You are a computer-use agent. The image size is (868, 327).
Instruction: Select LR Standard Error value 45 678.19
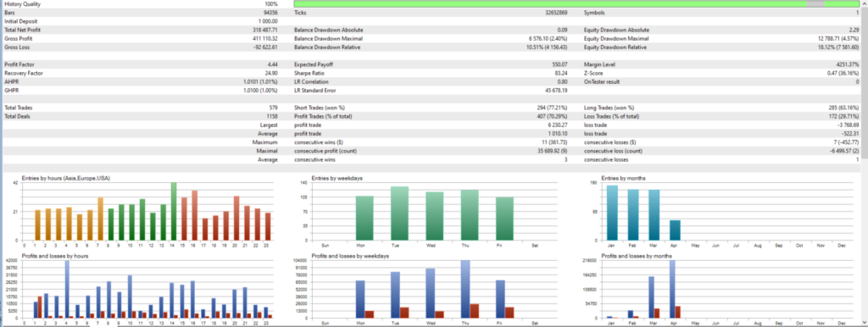[x=556, y=91]
